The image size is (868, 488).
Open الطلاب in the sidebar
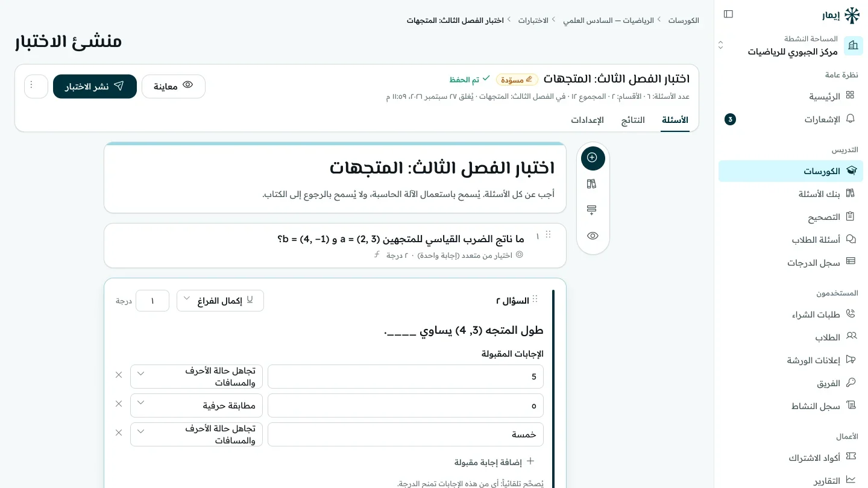coord(791,337)
